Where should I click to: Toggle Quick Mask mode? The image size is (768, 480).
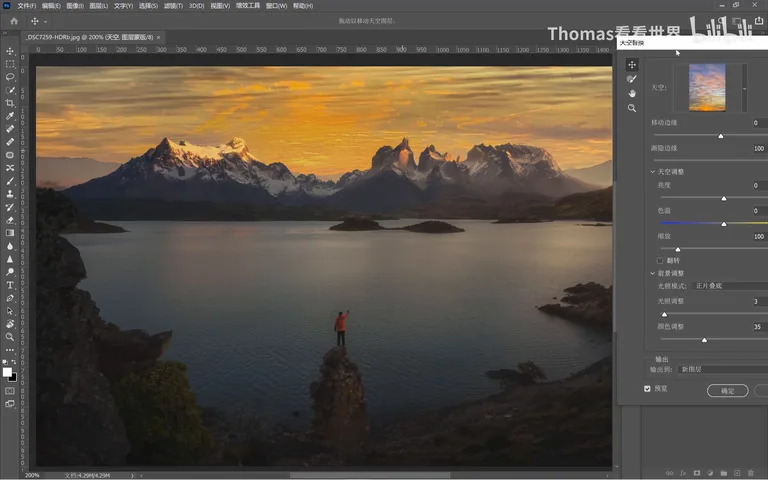[x=10, y=391]
